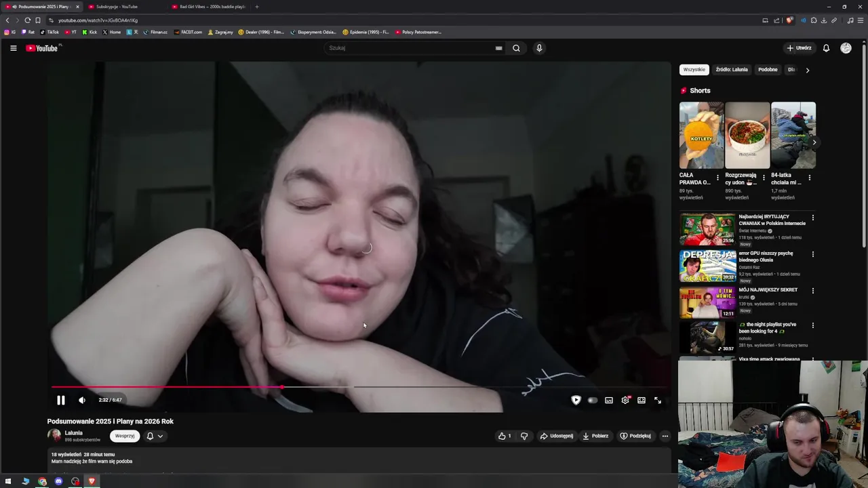Open the night playlist video thumbnail
868x488 pixels.
coord(707,337)
